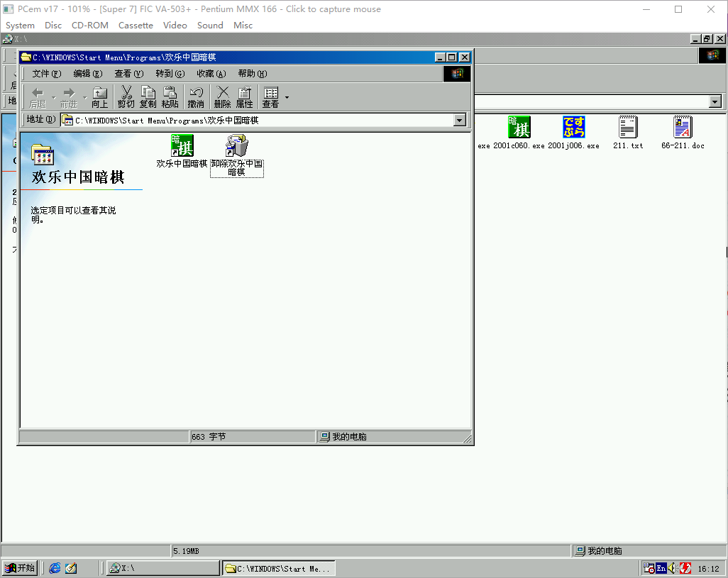Click the quick launch icon next to Internet Explorer

[71, 568]
